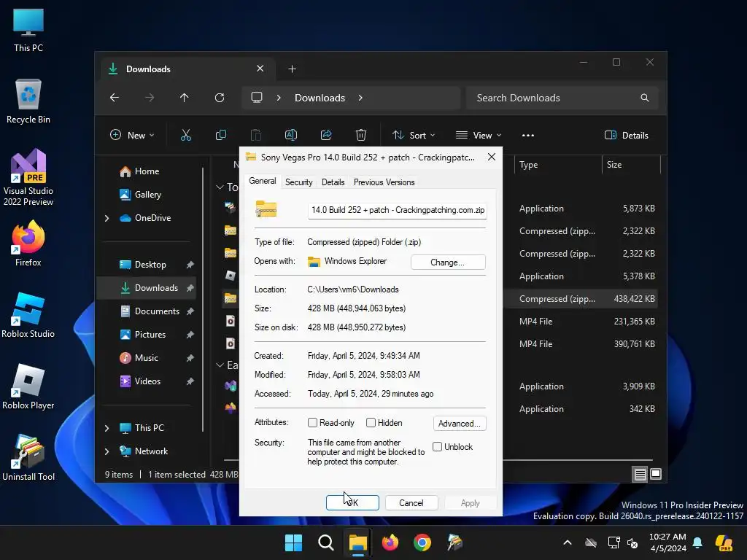
Task: Open the Windows Start menu
Action: (x=293, y=542)
